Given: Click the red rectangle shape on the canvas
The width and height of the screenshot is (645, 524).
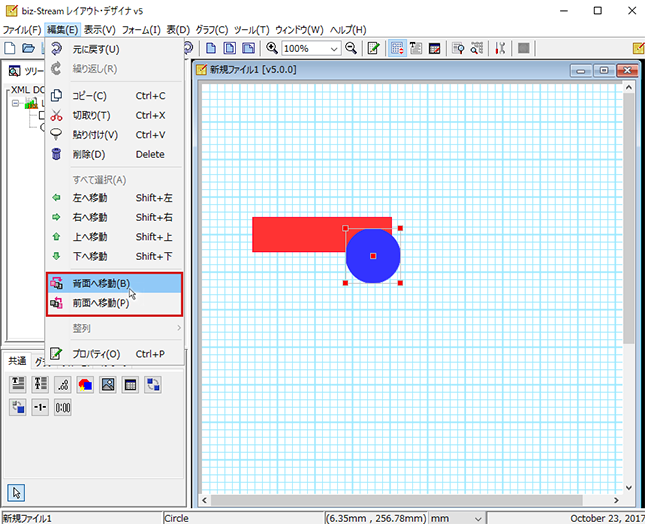Looking at the screenshot, I should (x=298, y=234).
